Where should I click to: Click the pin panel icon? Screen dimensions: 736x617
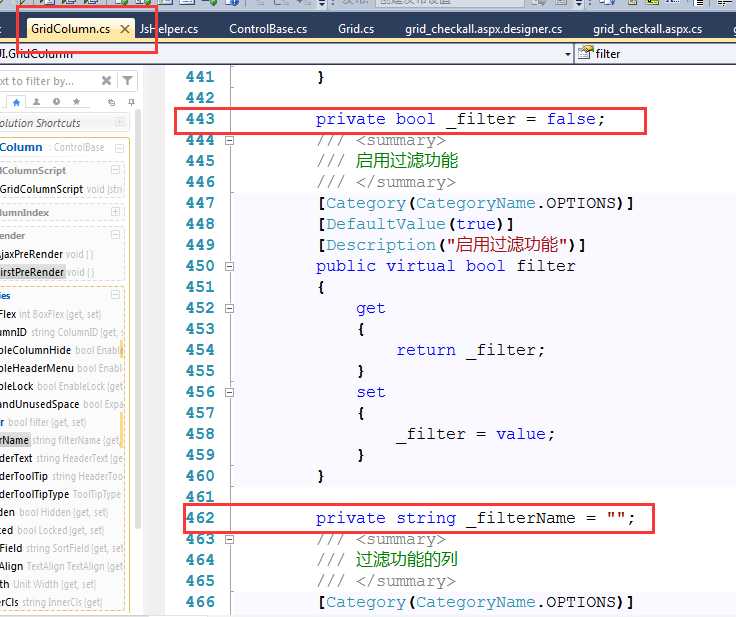tap(131, 102)
